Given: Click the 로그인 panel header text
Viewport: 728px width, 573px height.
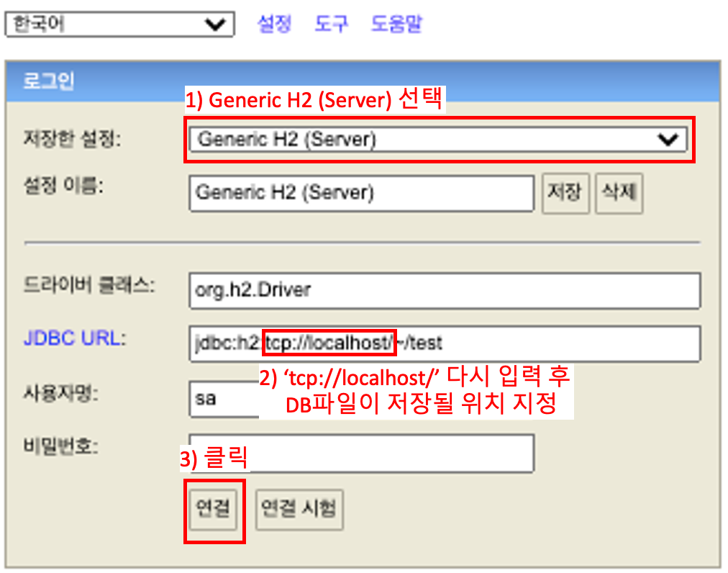Looking at the screenshot, I should pyautogui.click(x=48, y=81).
